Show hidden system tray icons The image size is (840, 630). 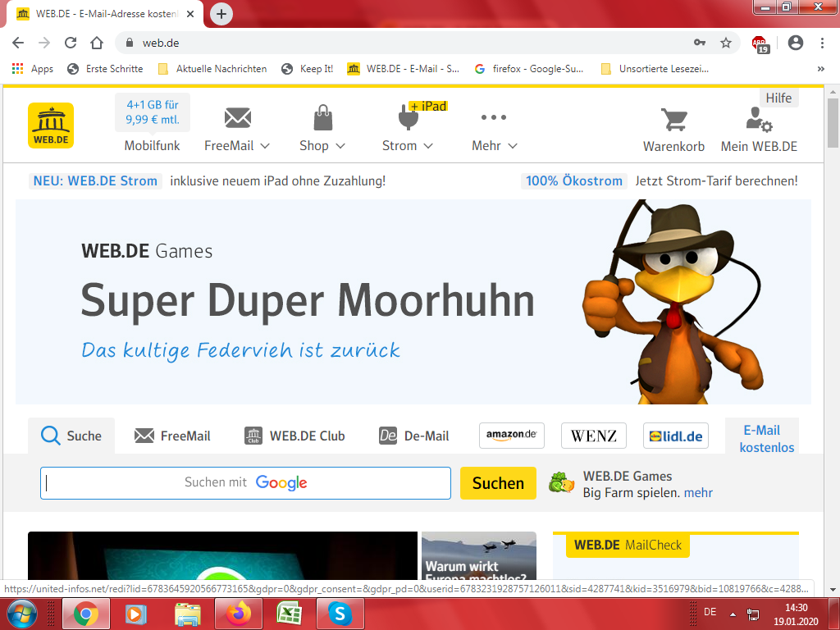[733, 614]
